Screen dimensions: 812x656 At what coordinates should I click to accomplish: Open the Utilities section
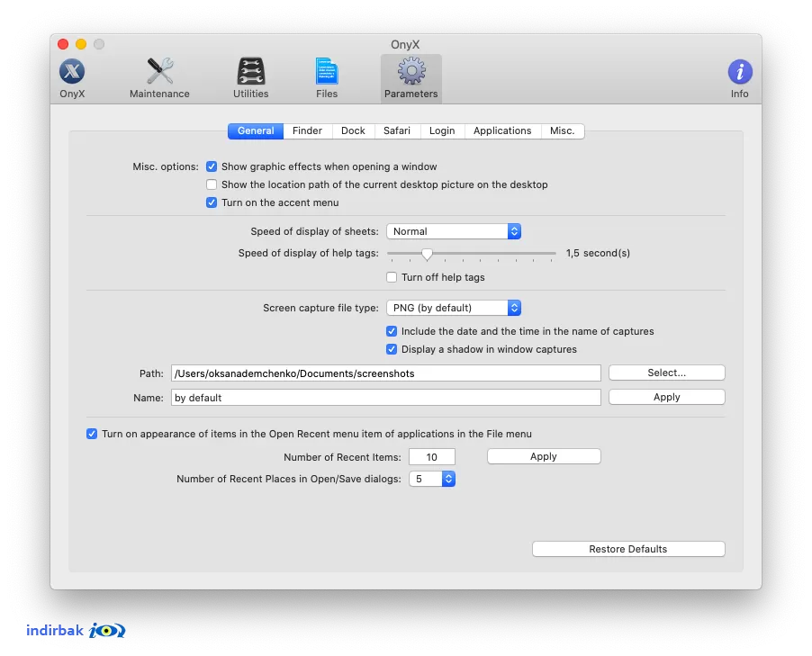250,77
